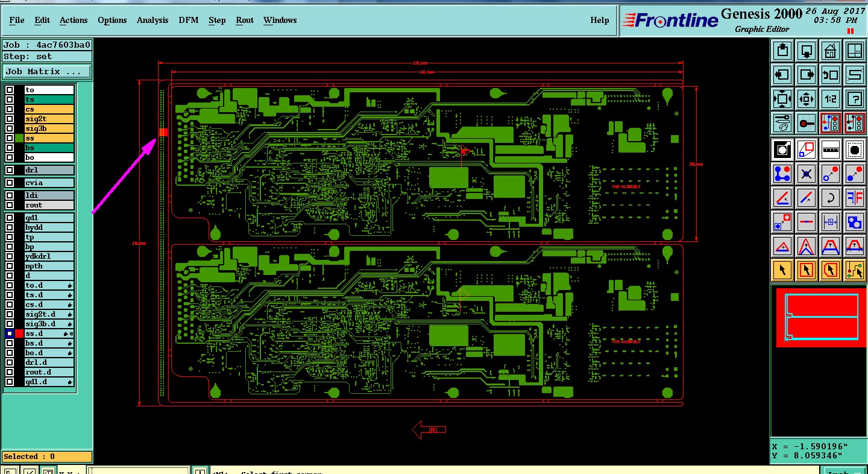Click the question mark help icon

tap(855, 98)
